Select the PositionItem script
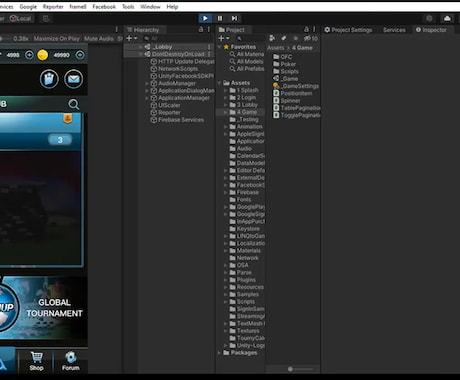The width and height of the screenshot is (460, 380). 293,94
